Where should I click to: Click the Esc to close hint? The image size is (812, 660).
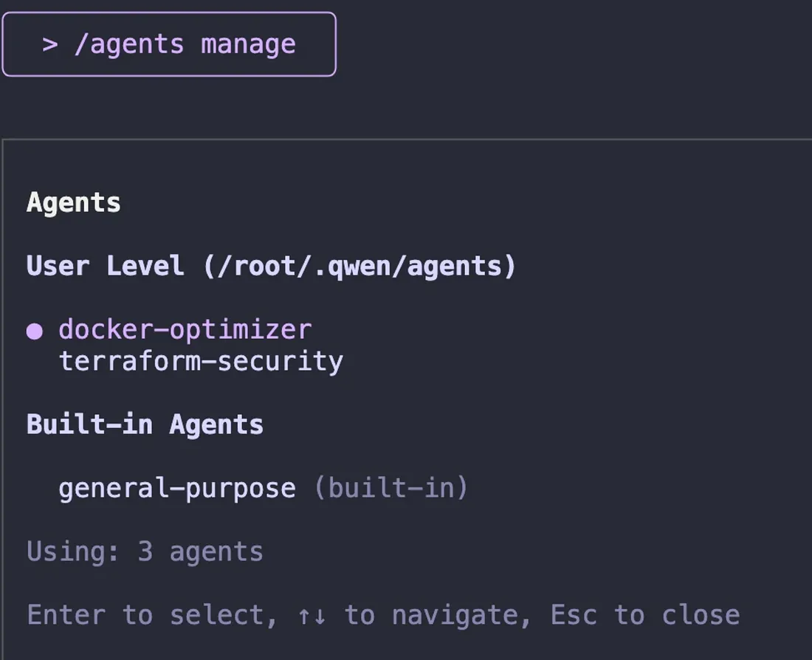click(647, 614)
